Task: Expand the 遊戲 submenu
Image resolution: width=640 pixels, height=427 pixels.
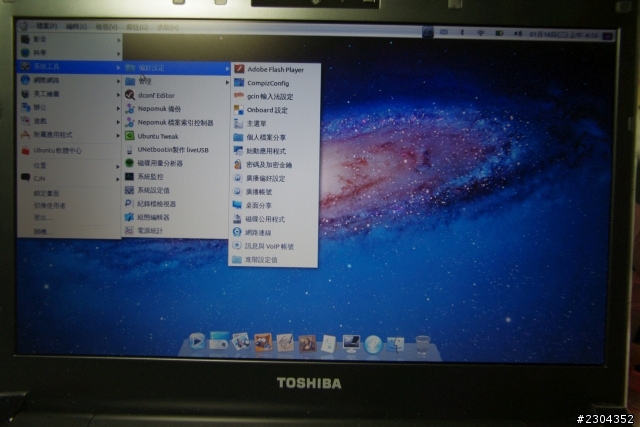Action: pos(70,121)
